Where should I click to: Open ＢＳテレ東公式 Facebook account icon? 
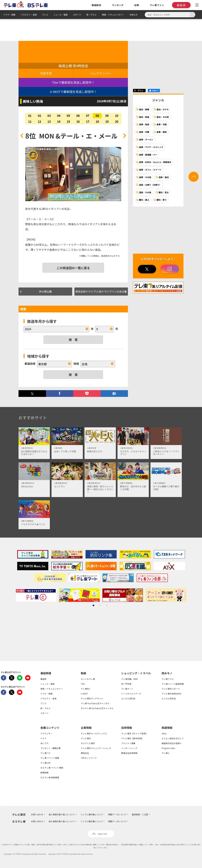pyautogui.click(x=3, y=692)
